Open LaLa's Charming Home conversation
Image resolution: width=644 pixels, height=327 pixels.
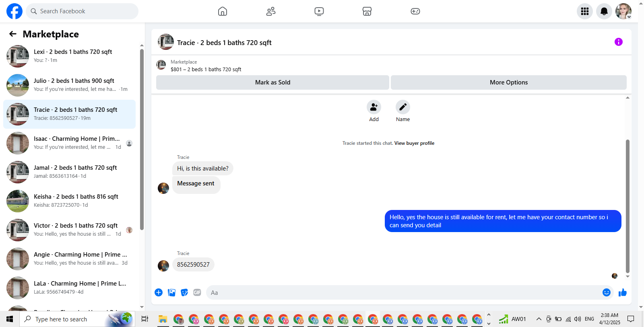70,288
